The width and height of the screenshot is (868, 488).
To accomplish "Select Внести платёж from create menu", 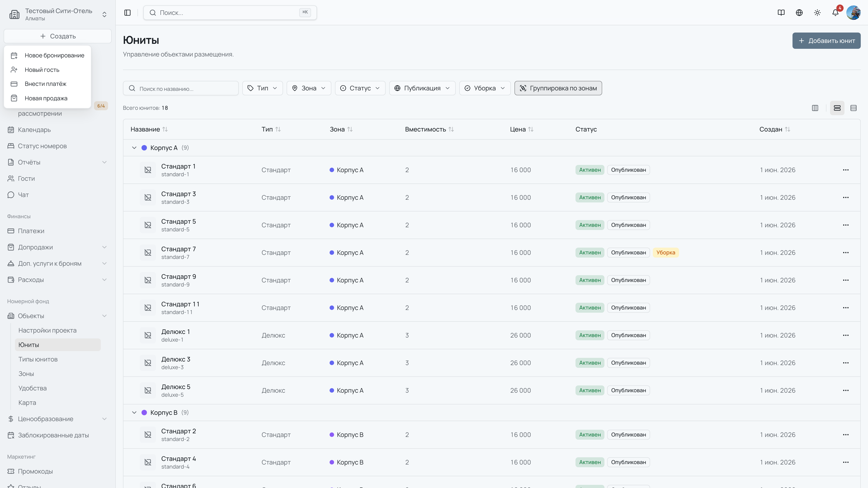I will coord(47,84).
